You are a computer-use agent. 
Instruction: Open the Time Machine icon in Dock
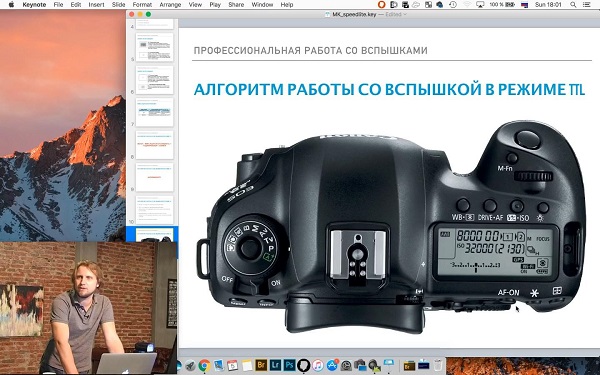tap(346, 366)
